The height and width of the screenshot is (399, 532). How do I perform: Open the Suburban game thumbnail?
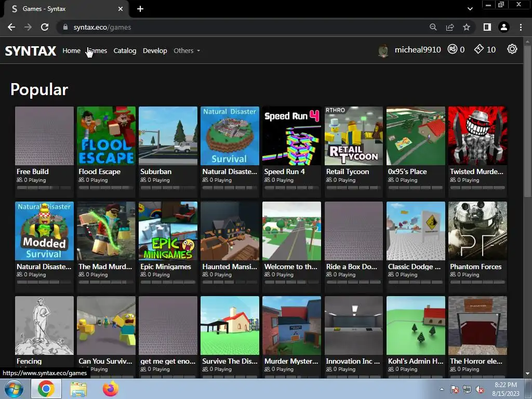(x=168, y=136)
